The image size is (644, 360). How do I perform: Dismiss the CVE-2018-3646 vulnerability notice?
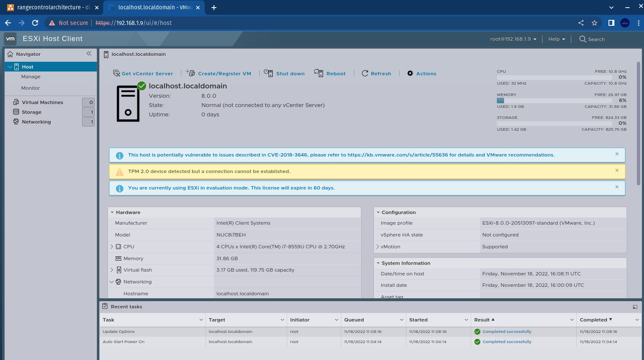click(x=617, y=154)
